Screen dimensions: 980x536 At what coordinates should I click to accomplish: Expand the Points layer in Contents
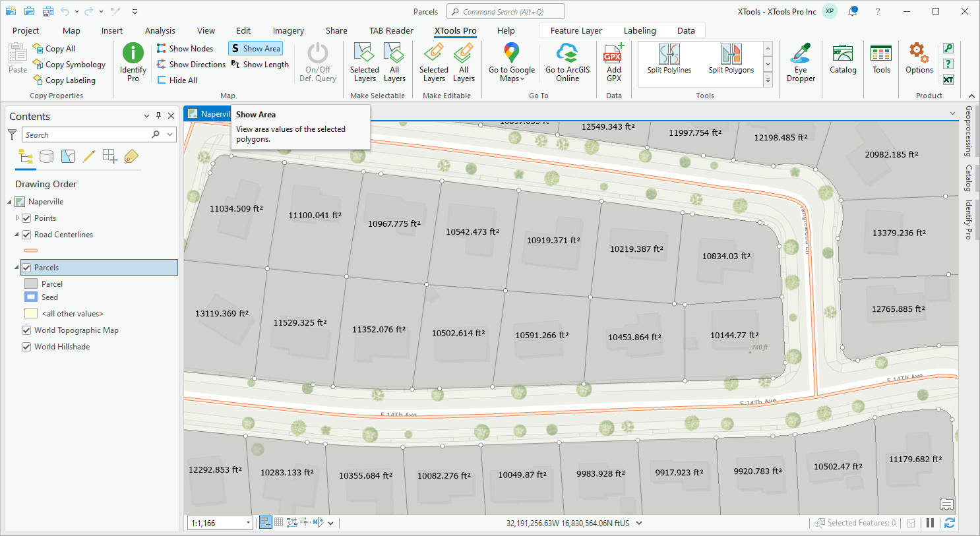click(18, 218)
